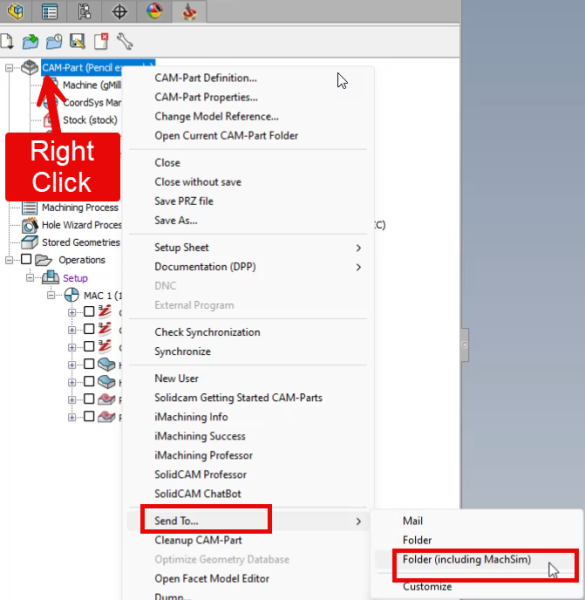The image size is (585, 600).
Task: Collapse the MAC 1 tree node
Action: [51, 295]
